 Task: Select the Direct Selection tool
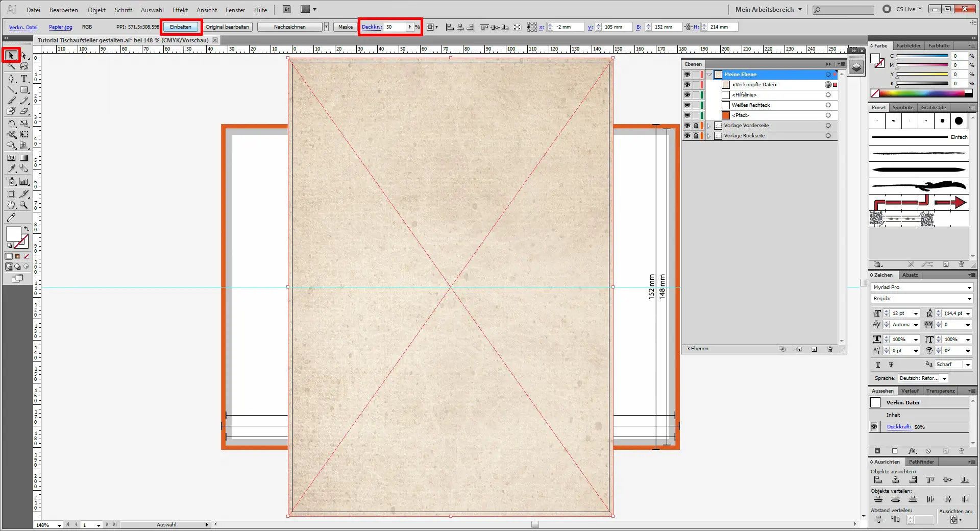point(24,55)
